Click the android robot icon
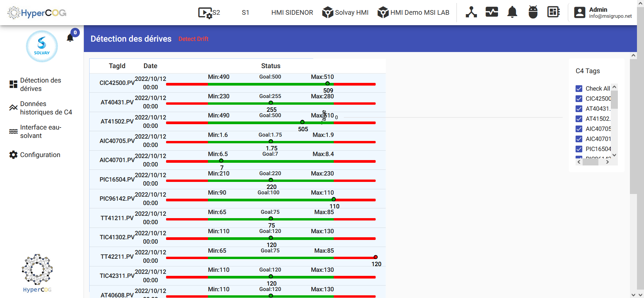The width and height of the screenshot is (644, 298). point(533,12)
